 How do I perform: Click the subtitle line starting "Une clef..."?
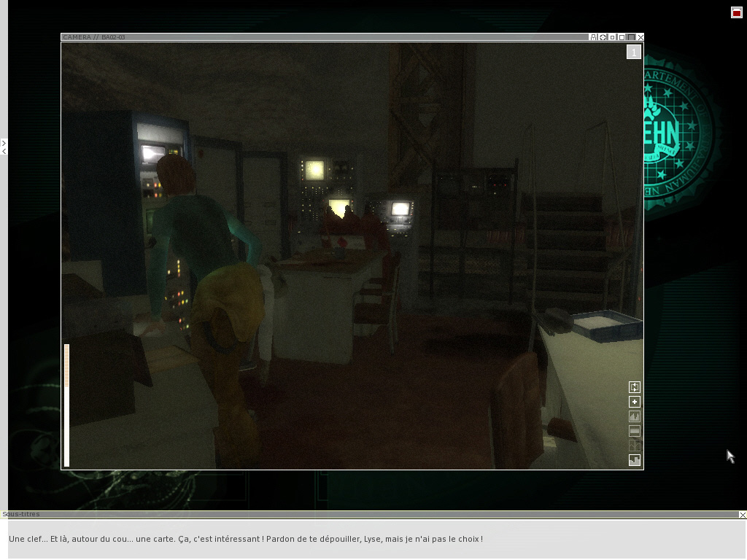click(x=246, y=539)
